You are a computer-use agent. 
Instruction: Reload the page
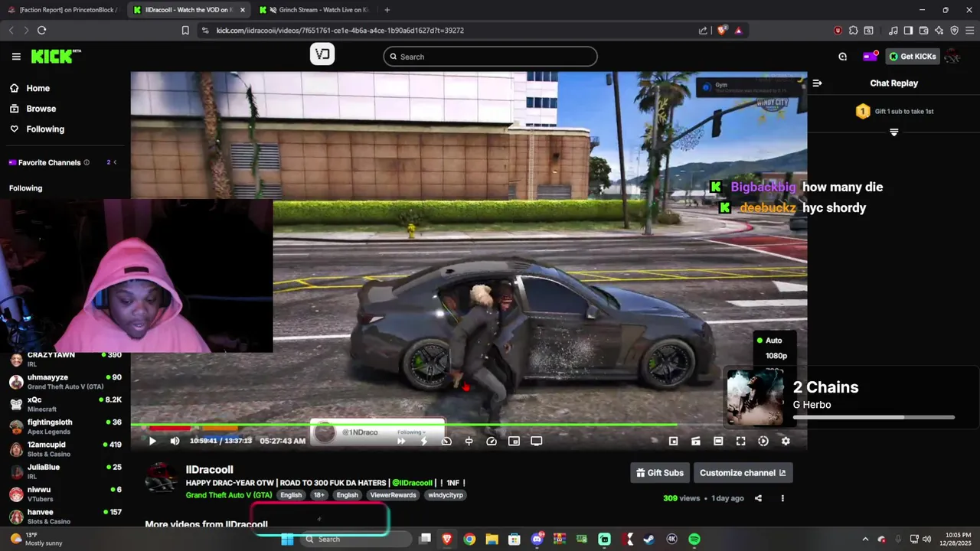pyautogui.click(x=41, y=31)
